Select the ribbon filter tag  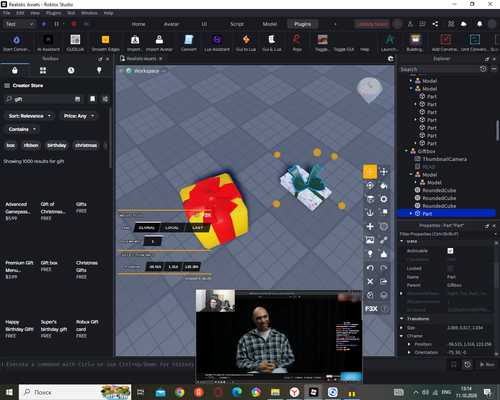pyautogui.click(x=31, y=145)
